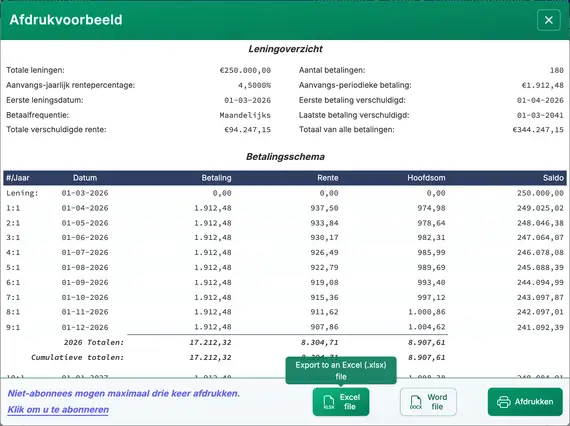The image size is (570, 426).
Task: Click the 'Cumulatieve totalen:' label
Action: [77, 357]
